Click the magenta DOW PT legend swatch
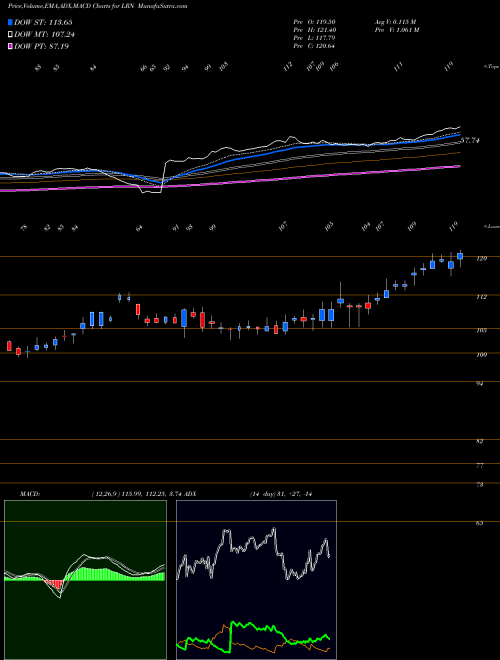Image resolution: width=500 pixels, height=660 pixels. click(x=10, y=46)
